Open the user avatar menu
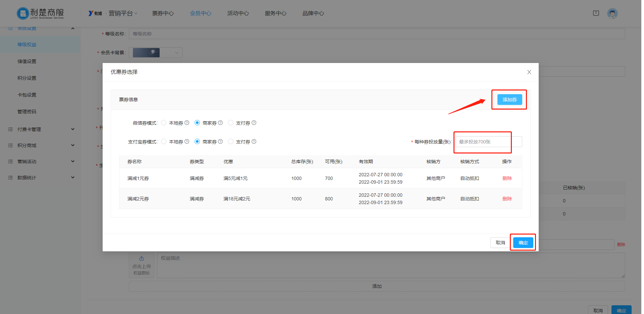 [612, 13]
